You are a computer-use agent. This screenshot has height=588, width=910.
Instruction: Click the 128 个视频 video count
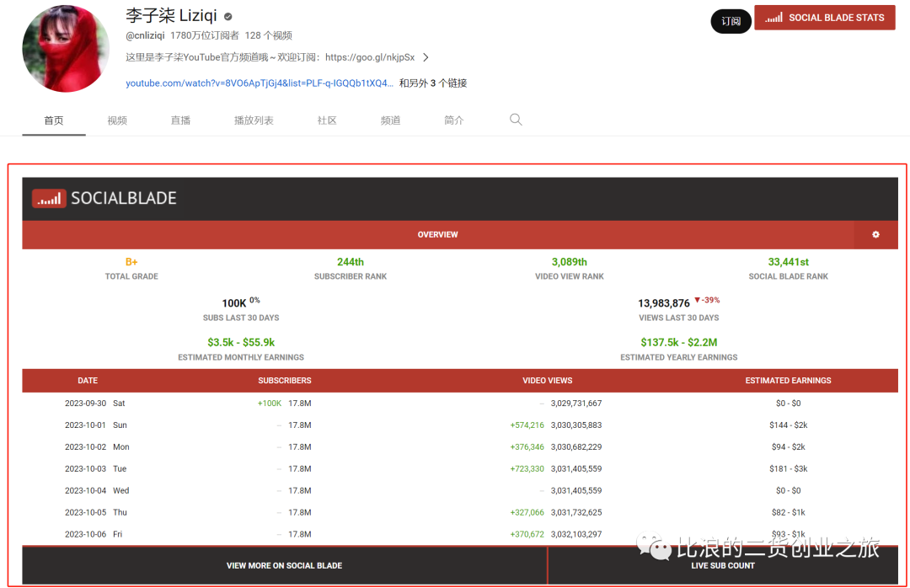269,35
